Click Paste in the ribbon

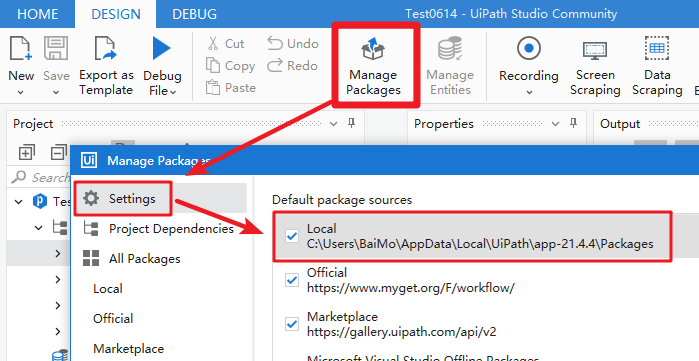pos(231,87)
